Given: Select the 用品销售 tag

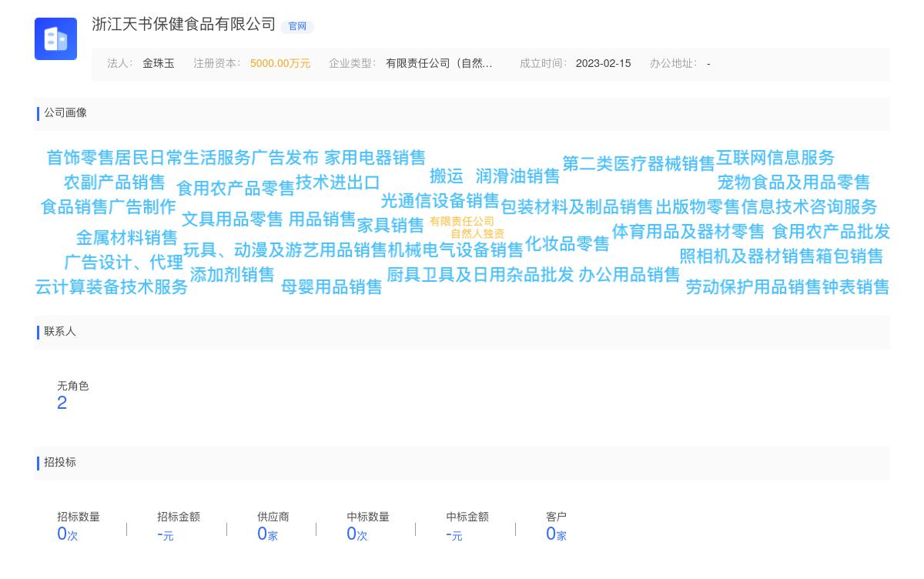Looking at the screenshot, I should (322, 219).
